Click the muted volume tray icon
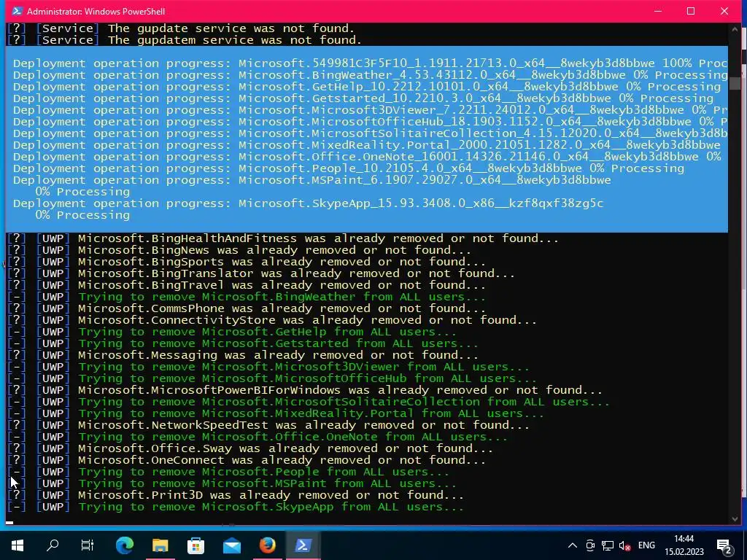Viewport: 747px width, 560px height. pos(624,545)
